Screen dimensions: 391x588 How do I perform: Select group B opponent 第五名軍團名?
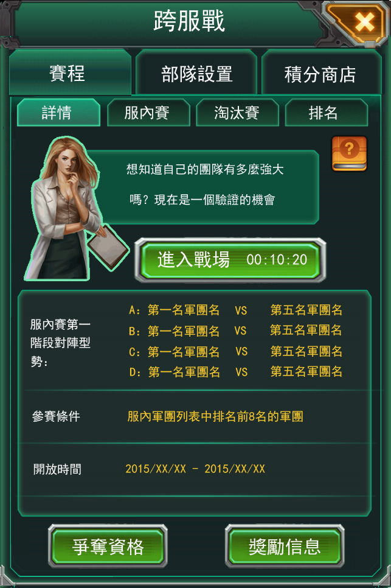click(306, 330)
